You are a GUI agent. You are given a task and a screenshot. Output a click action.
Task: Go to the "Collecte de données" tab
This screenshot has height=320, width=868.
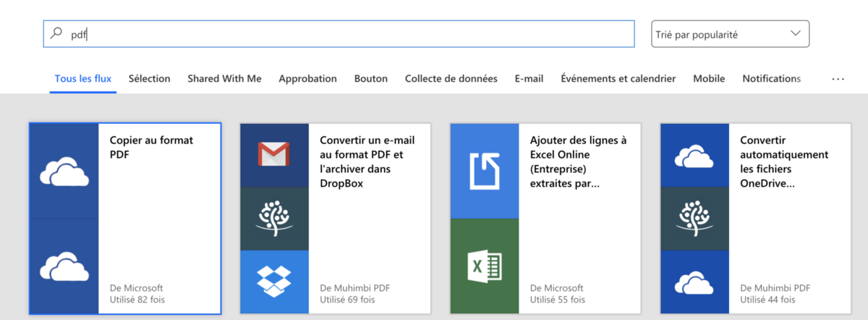(x=451, y=79)
